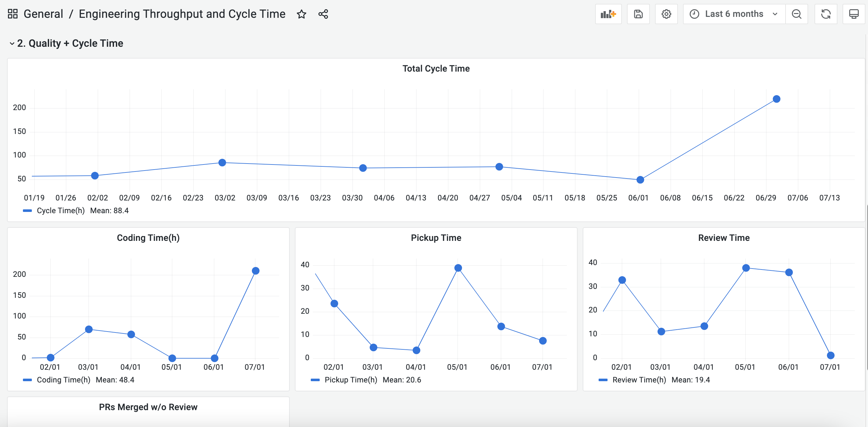Open the Total Cycle Time panel menu
Viewport: 868px width, 427px height.
(436, 69)
